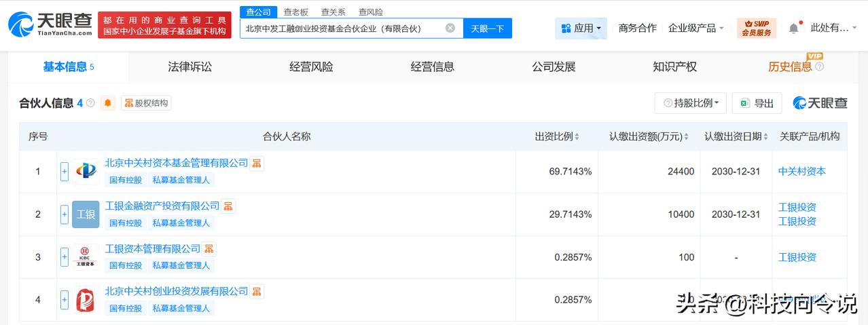Click the 国有控股 tag in row 1
The height and width of the screenshot is (325, 868).
pos(126,180)
